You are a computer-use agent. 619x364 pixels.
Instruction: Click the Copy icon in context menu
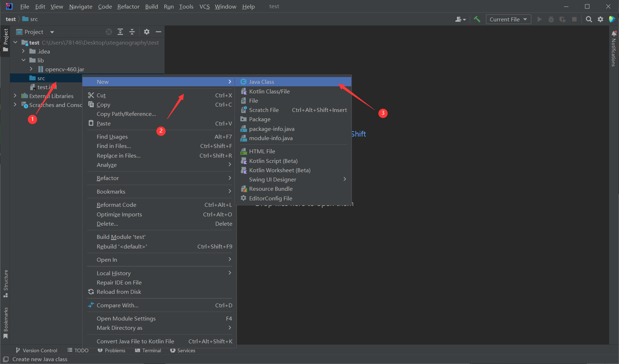coord(91,104)
